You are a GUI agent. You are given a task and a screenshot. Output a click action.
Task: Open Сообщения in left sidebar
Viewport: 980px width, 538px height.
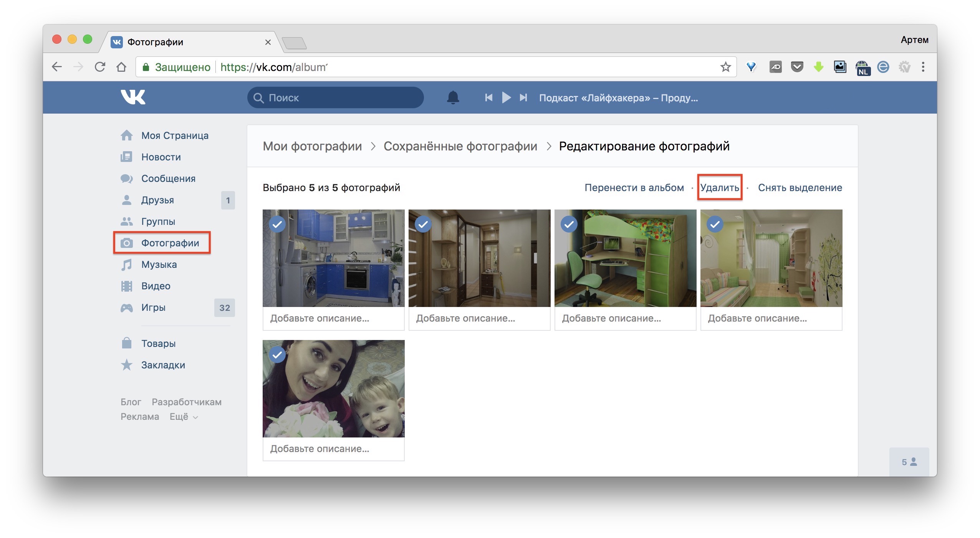tap(168, 178)
